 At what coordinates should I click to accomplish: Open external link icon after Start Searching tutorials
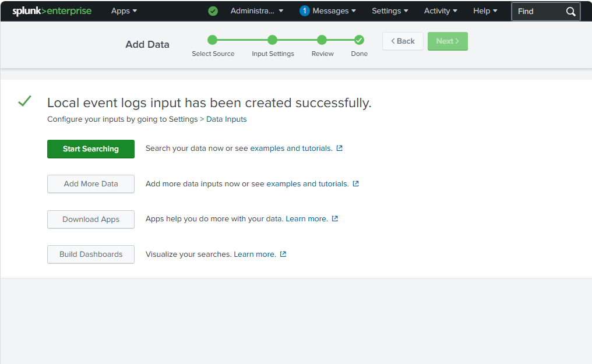pos(340,149)
